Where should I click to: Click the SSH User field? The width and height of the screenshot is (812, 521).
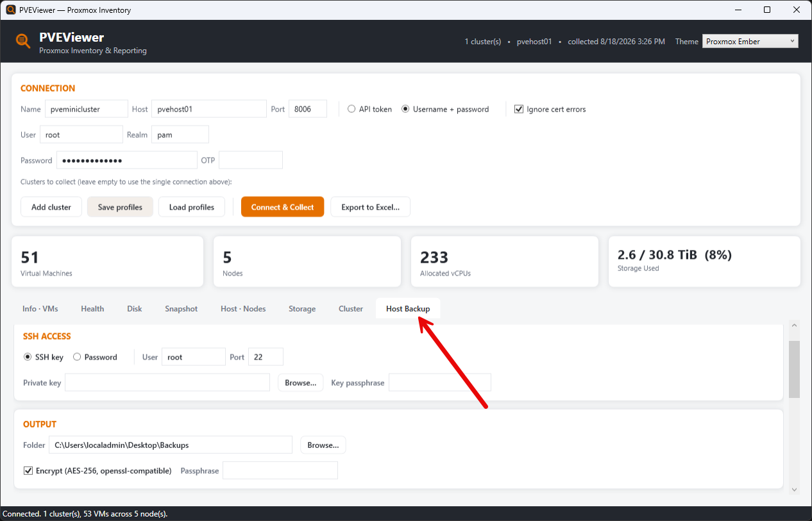coord(194,357)
